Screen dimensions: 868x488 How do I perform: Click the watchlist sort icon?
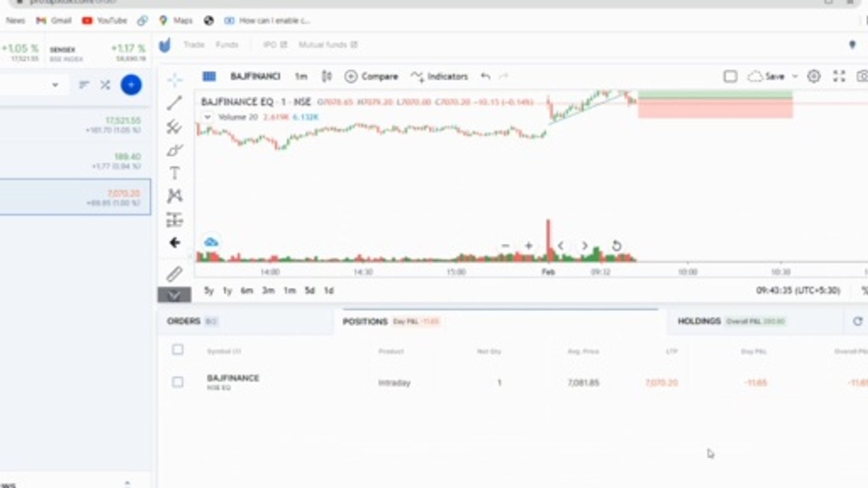[x=84, y=85]
